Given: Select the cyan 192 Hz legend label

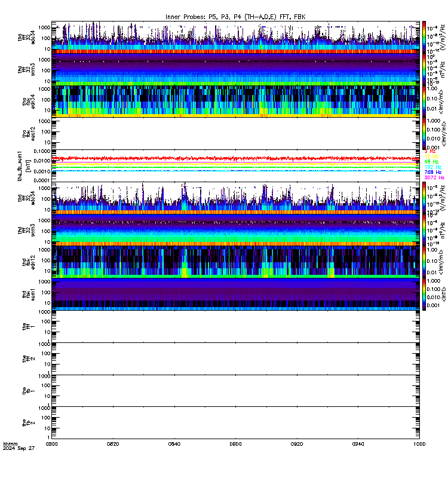Looking at the screenshot, I should [432, 167].
